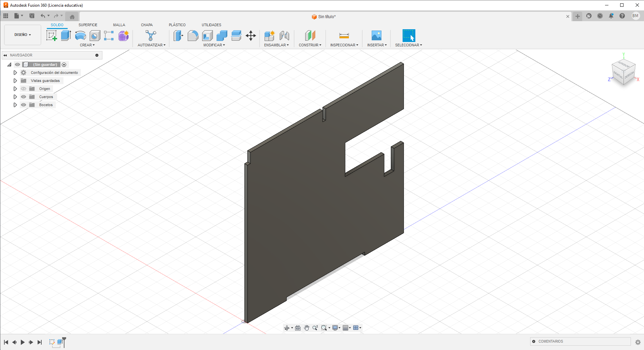Select the Extrude tool icon

(66, 36)
